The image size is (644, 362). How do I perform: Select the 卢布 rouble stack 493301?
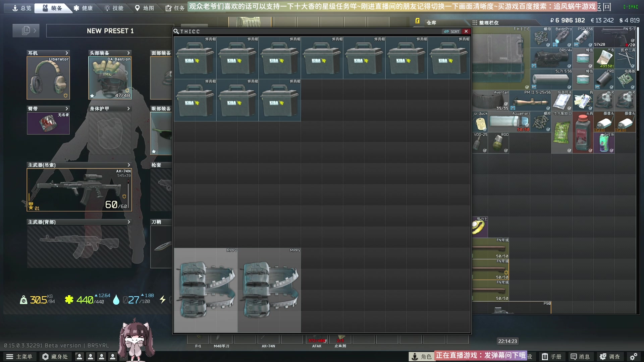pyautogui.click(x=604, y=58)
